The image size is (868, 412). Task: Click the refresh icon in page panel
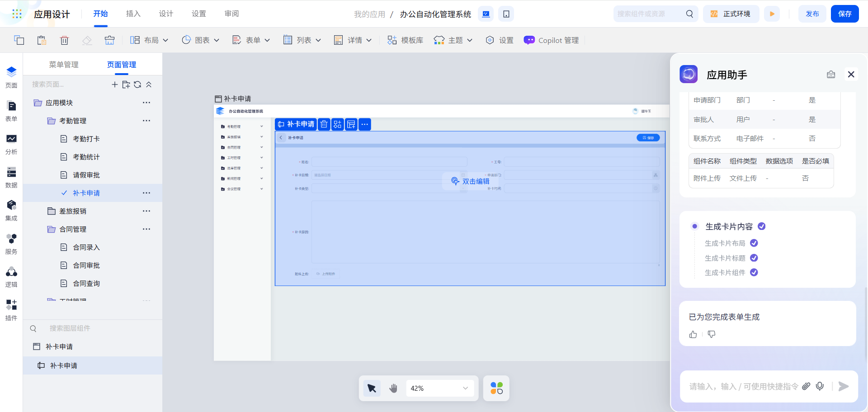[x=137, y=84]
